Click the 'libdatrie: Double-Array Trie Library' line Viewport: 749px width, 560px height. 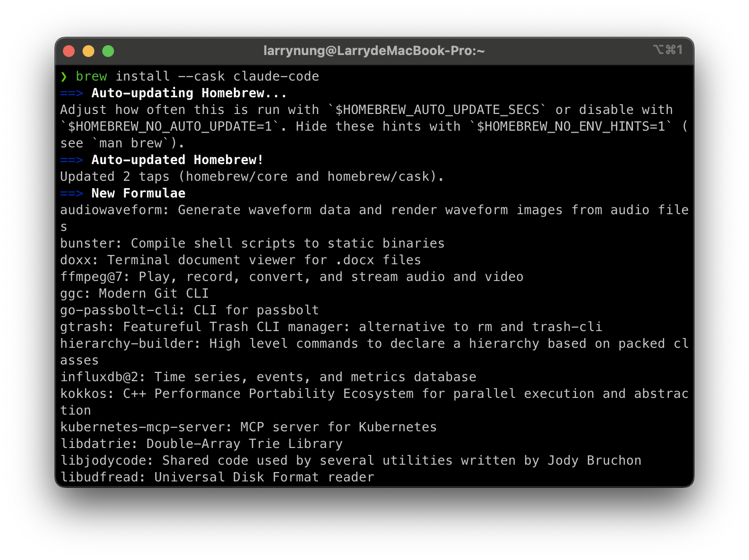tap(202, 444)
